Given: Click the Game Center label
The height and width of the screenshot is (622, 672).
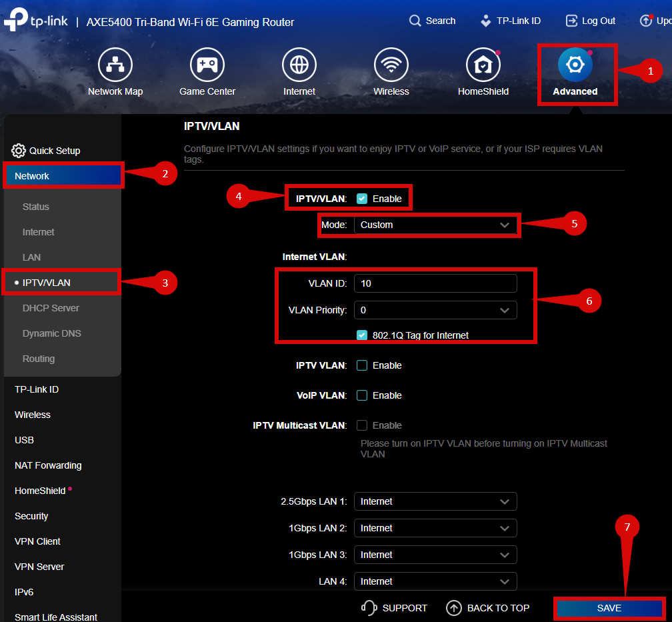Looking at the screenshot, I should pyautogui.click(x=207, y=91).
